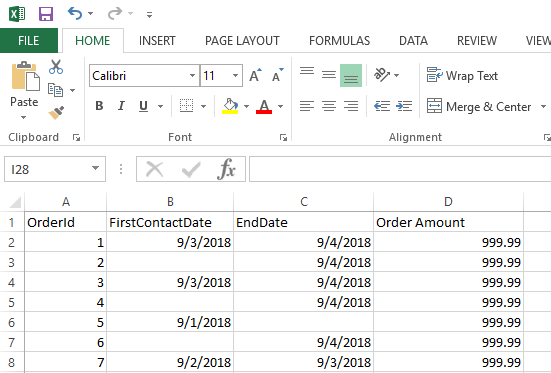Click the Cut scissors icon
Screen dimensions: 551x373
tap(56, 66)
